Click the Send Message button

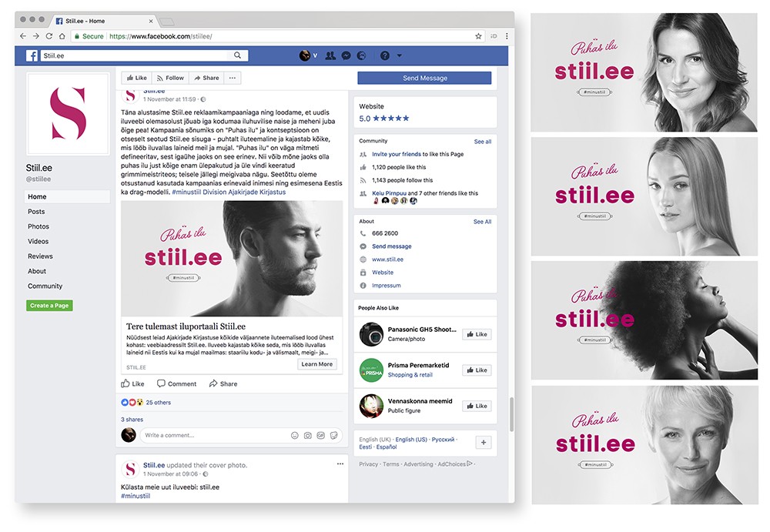(424, 78)
